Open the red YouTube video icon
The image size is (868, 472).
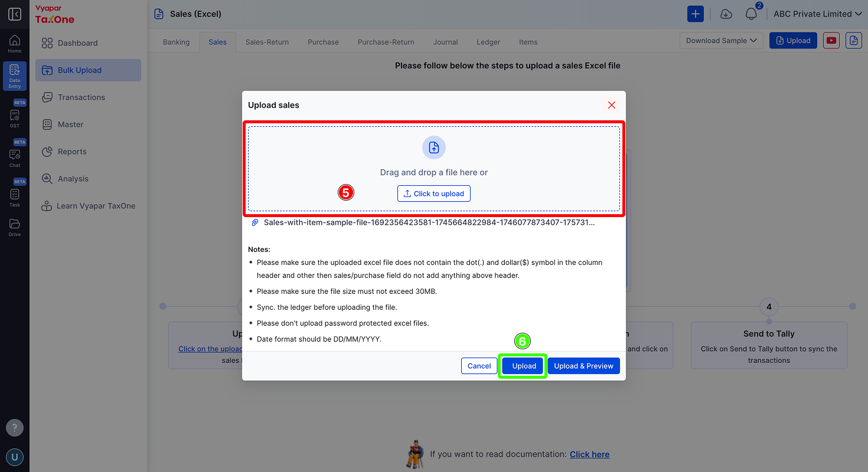coord(831,41)
